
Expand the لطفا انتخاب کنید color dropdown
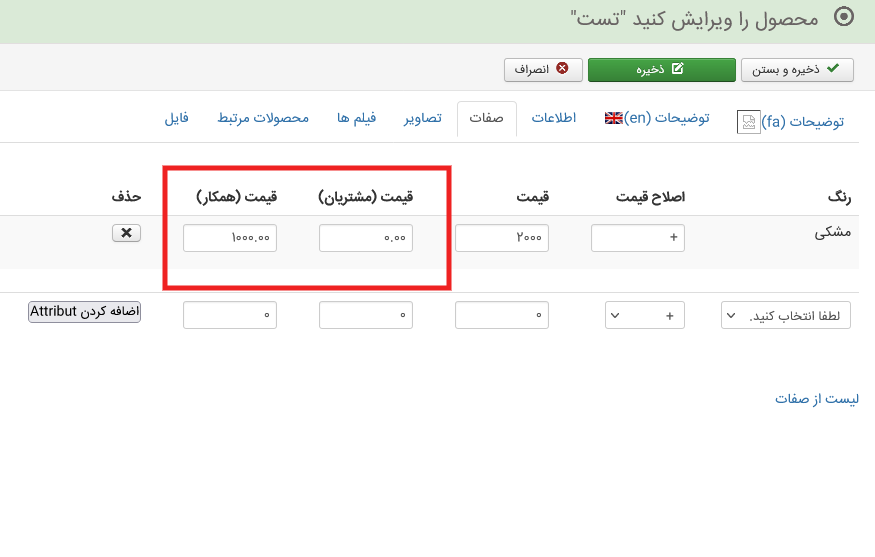(x=786, y=316)
